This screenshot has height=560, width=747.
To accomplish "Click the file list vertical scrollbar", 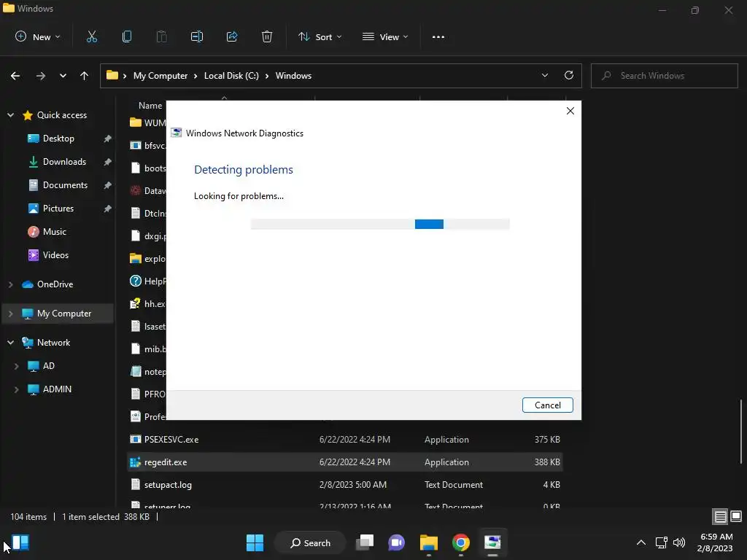I will (740, 431).
